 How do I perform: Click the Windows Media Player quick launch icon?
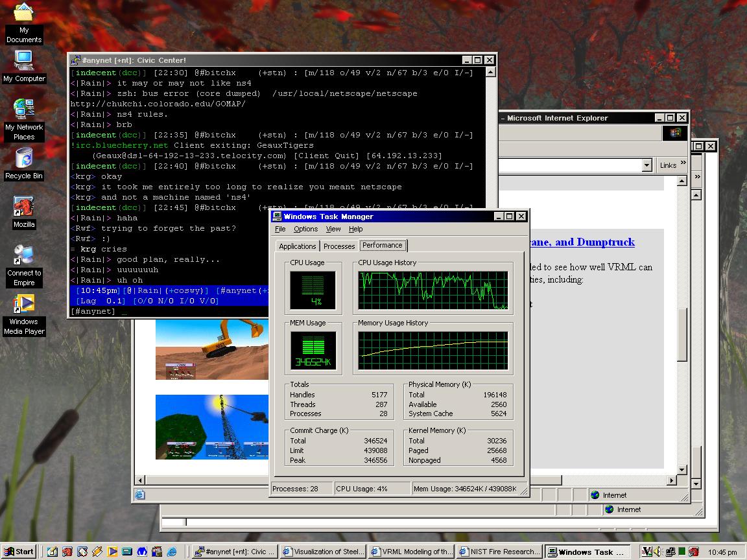pos(112,552)
